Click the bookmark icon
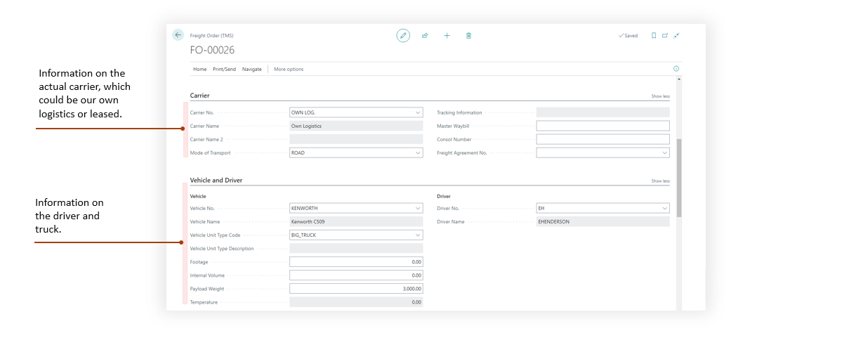Image resolution: width=868 pixels, height=338 pixels. tap(654, 35)
